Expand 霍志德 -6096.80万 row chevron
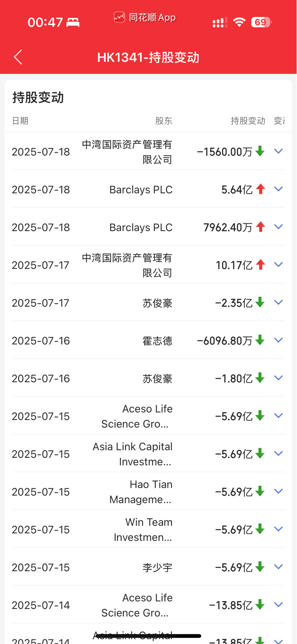This screenshot has height=644, width=297. tap(278, 340)
